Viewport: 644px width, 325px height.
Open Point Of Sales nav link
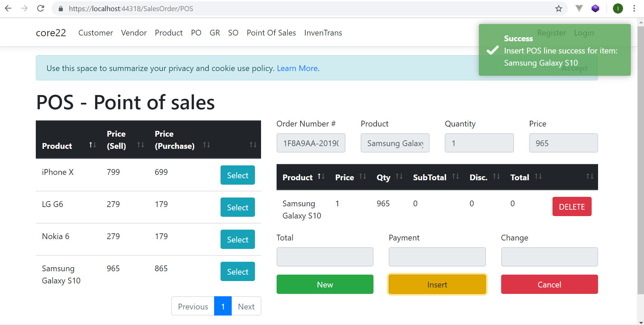tap(271, 33)
